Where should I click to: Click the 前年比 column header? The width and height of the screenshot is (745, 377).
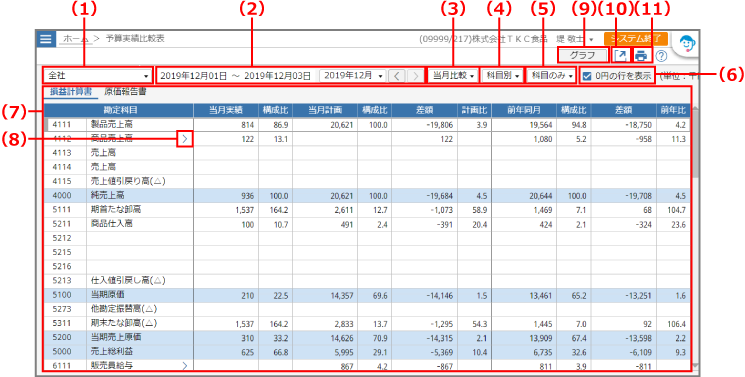click(673, 110)
